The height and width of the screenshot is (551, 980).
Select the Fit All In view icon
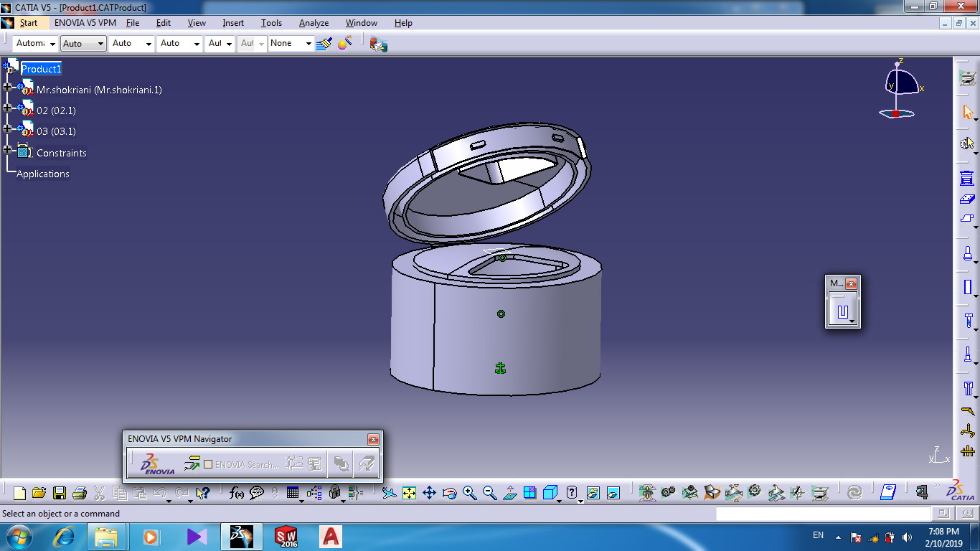tap(409, 493)
